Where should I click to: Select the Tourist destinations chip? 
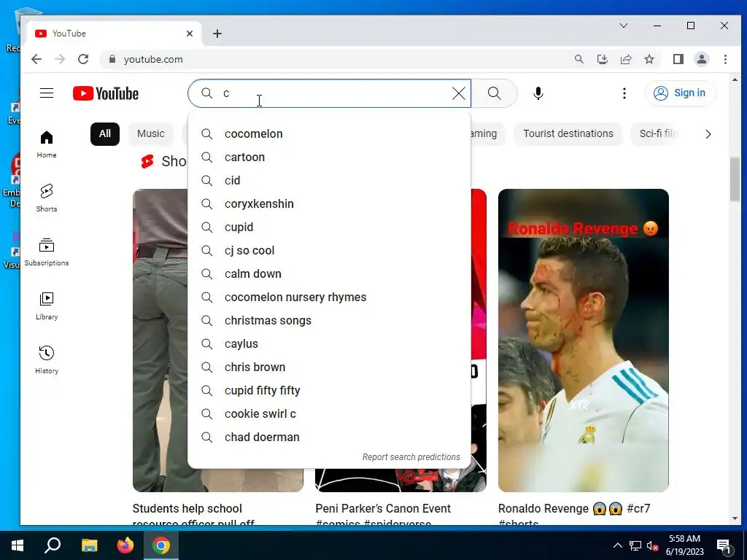[568, 134]
